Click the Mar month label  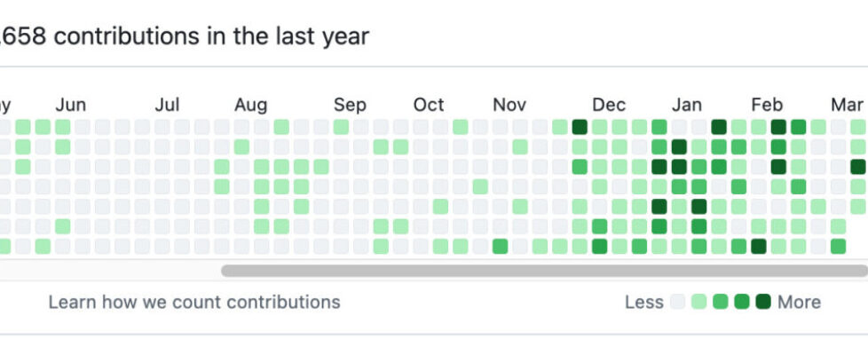point(847,105)
